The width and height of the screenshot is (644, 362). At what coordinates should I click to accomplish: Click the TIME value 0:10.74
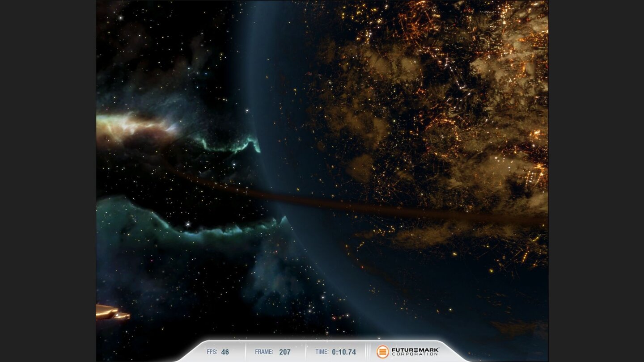tap(344, 352)
